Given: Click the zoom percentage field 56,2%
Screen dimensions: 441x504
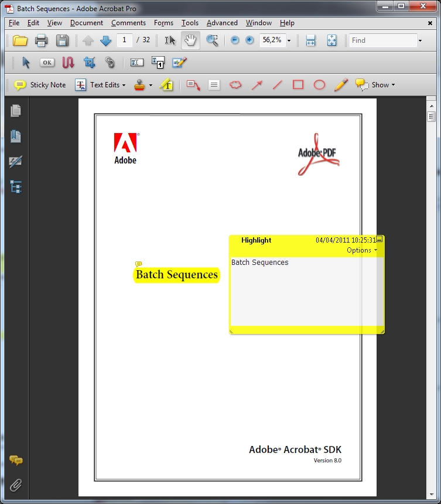Looking at the screenshot, I should tap(272, 40).
